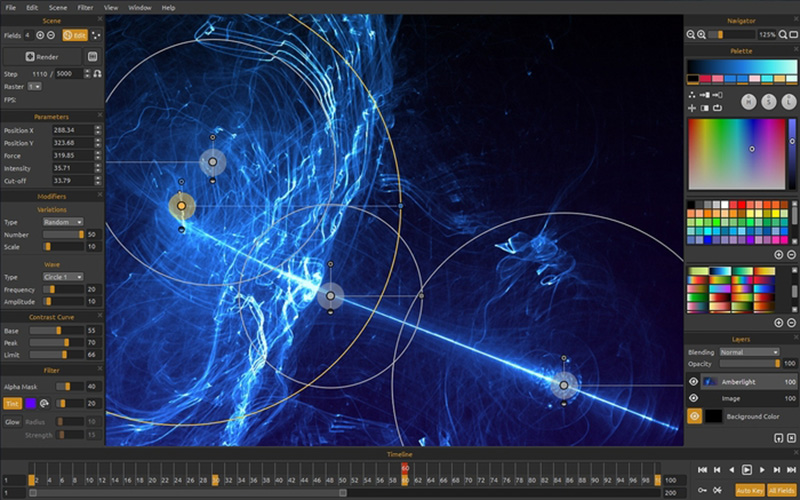Screen dimensions: 800x500
Task: Step to the previous keyframe in Timeline
Action: coord(717,469)
